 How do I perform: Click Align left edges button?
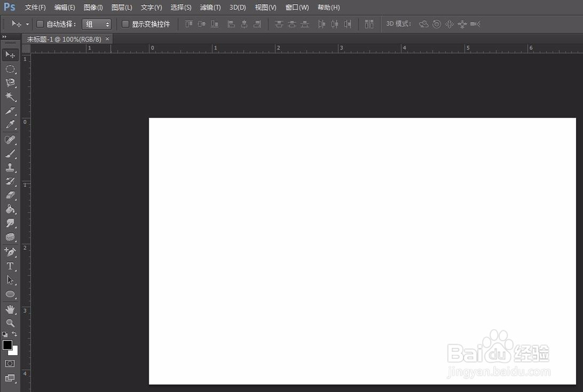click(231, 24)
